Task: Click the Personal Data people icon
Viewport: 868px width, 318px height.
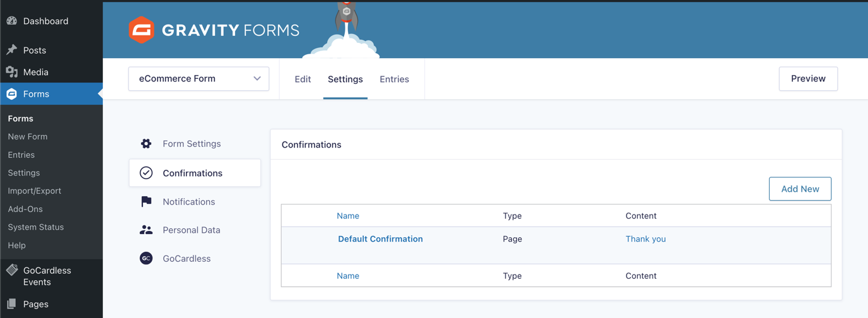Action: click(x=146, y=230)
